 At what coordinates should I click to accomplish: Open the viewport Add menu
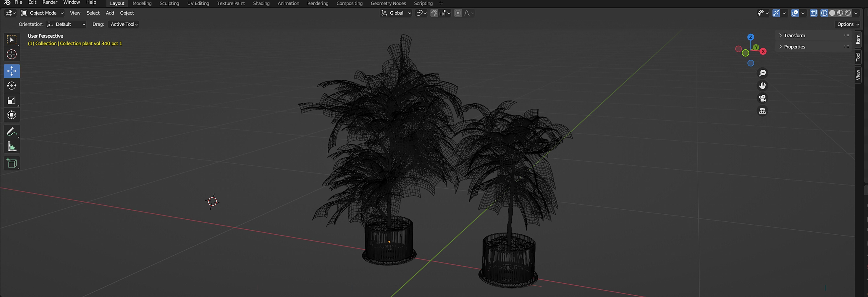point(110,13)
